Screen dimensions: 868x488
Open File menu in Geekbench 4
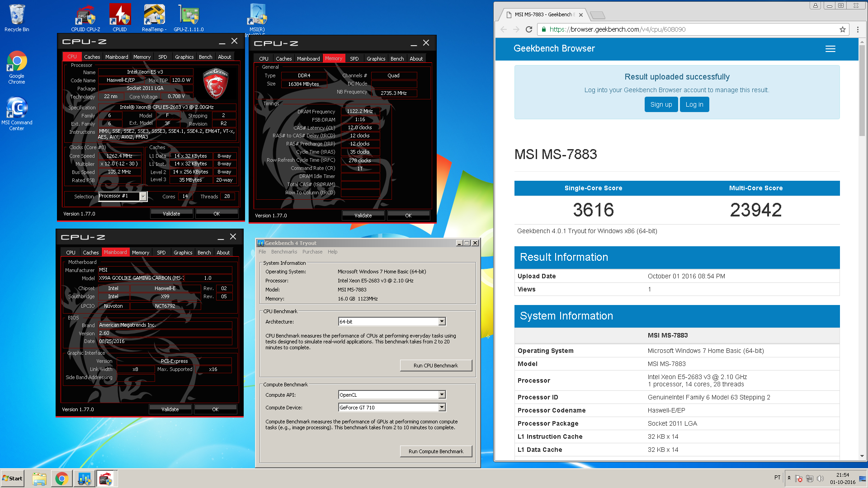262,252
